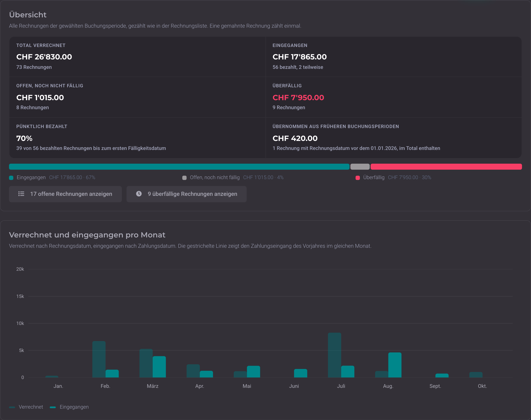Click the Eingegangen bar for Feb.

[x=112, y=373]
